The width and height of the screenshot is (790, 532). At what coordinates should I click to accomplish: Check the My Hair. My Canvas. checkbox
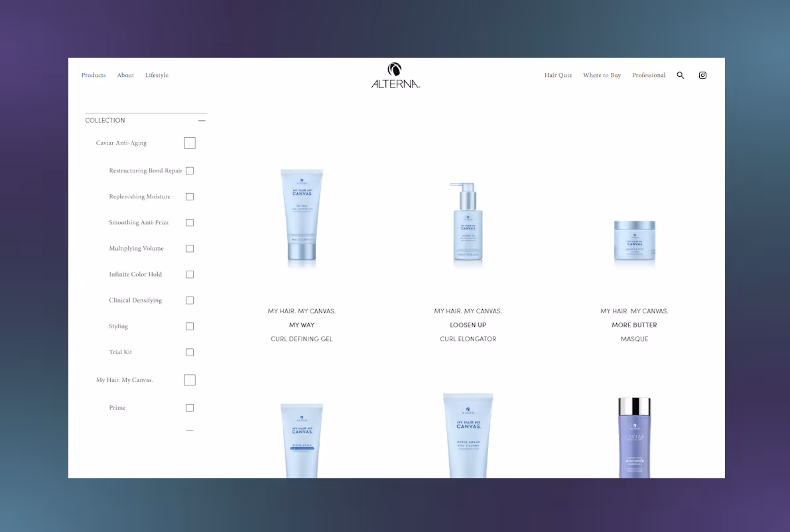pos(190,380)
